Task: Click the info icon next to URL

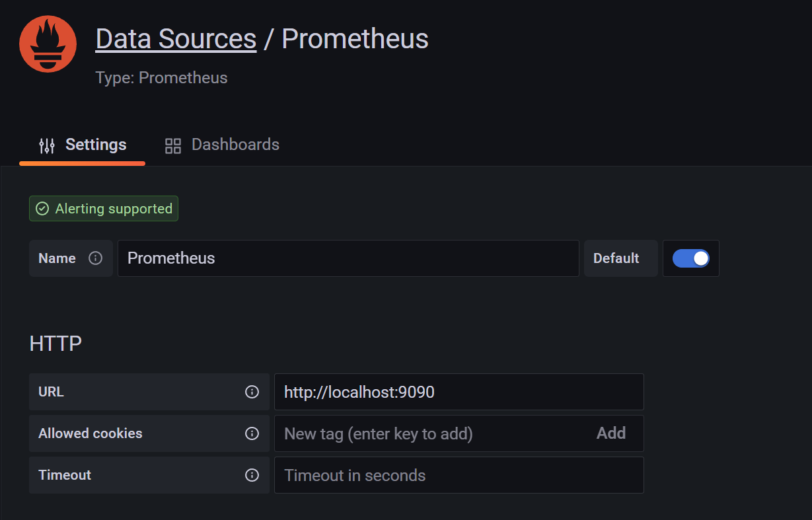Action: point(252,391)
